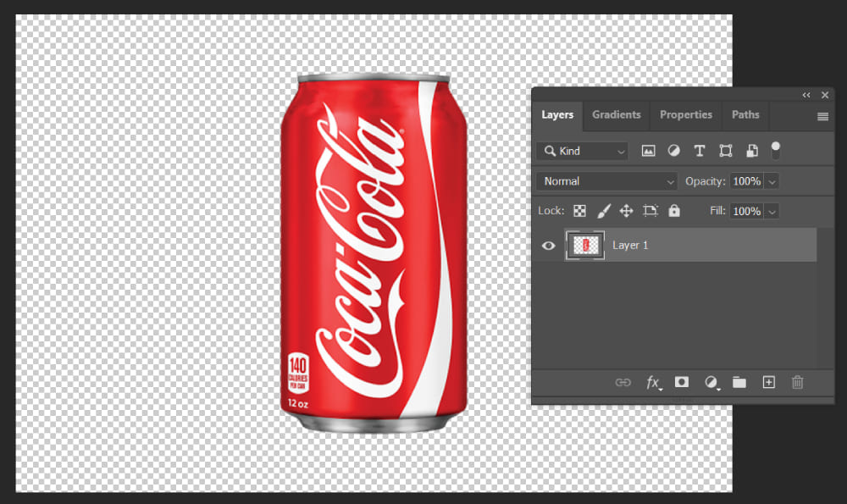The height and width of the screenshot is (504, 847).
Task: Select the Layer 1 thumbnail
Action: tap(585, 246)
